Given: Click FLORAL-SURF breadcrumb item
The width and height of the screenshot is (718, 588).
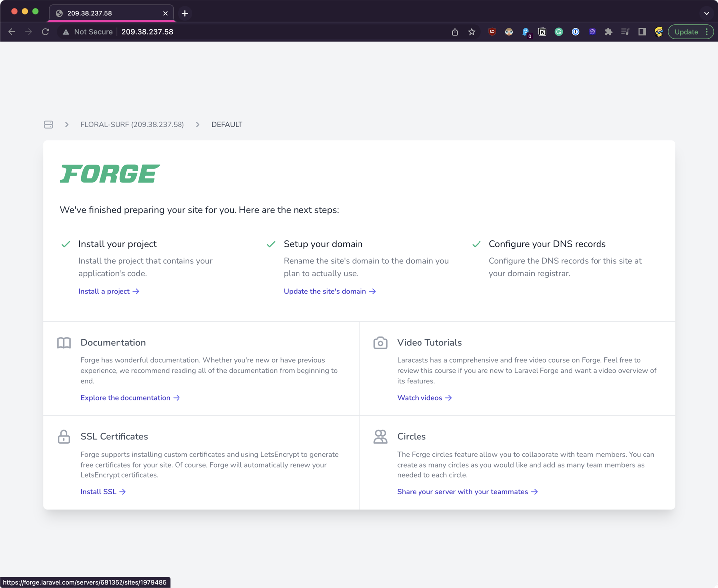Looking at the screenshot, I should (132, 125).
